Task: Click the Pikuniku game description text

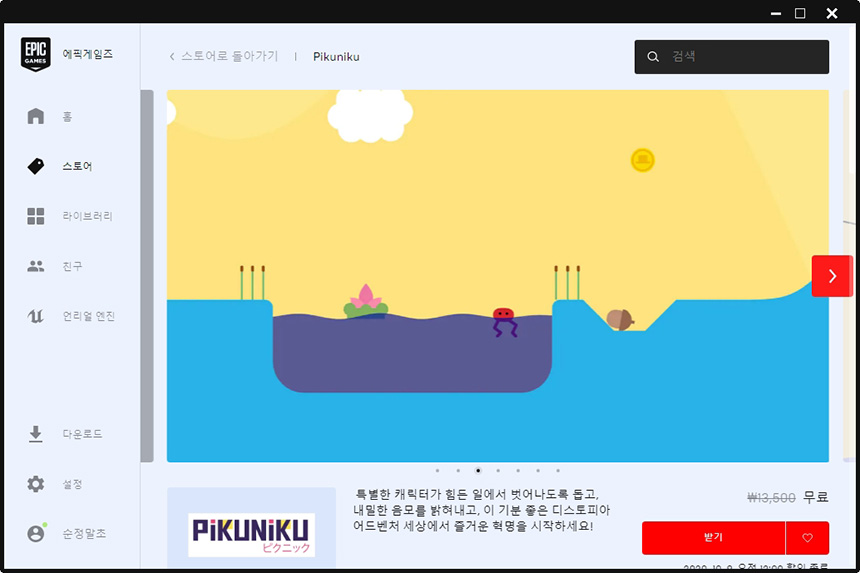Action: click(x=481, y=510)
